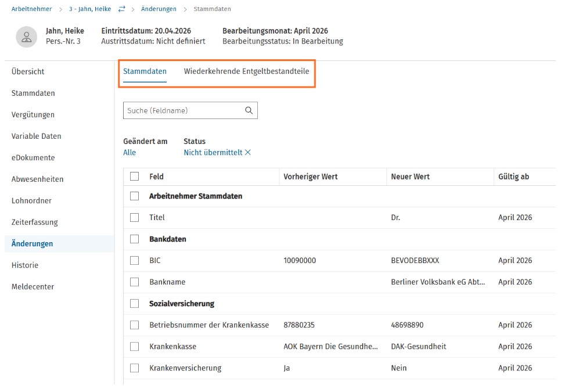The height and width of the screenshot is (392, 561).
Task: Go to Übersicht in the sidebar
Action: click(x=28, y=71)
